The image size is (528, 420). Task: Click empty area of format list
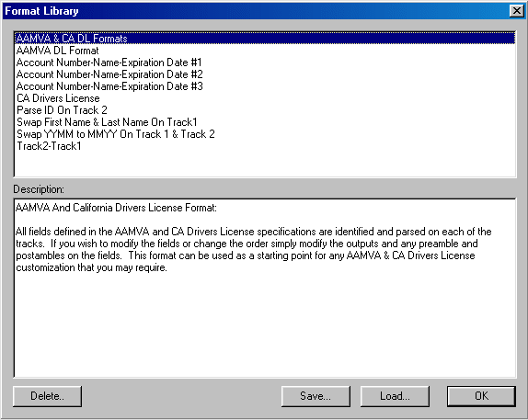pyautogui.click(x=265, y=165)
